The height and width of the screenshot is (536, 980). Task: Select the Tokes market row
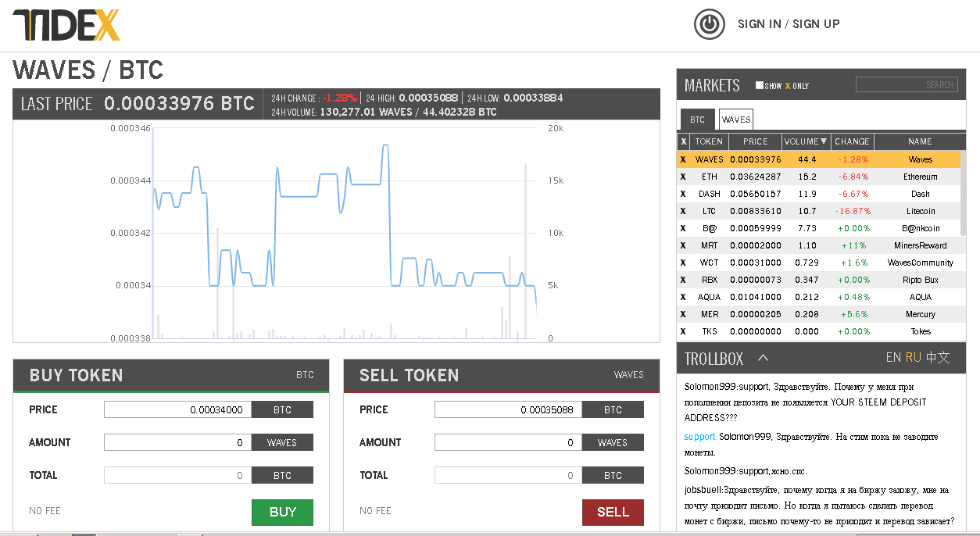818,331
